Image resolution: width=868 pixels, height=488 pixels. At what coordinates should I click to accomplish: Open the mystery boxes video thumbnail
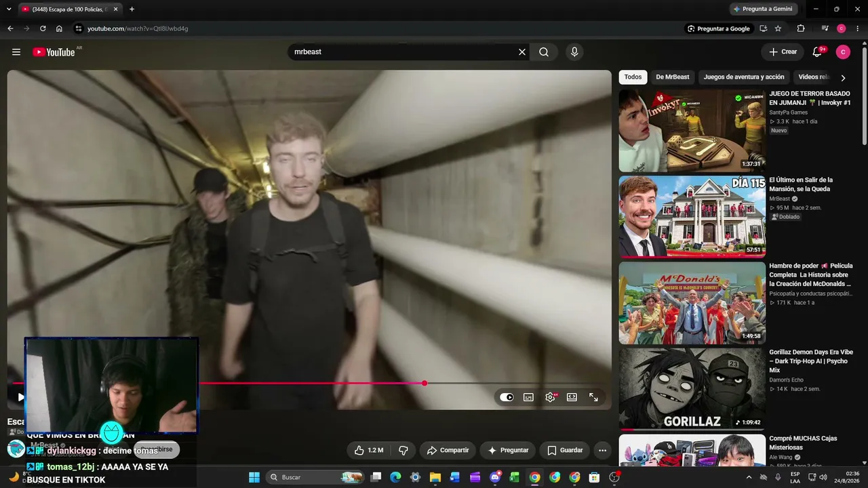[692, 450]
